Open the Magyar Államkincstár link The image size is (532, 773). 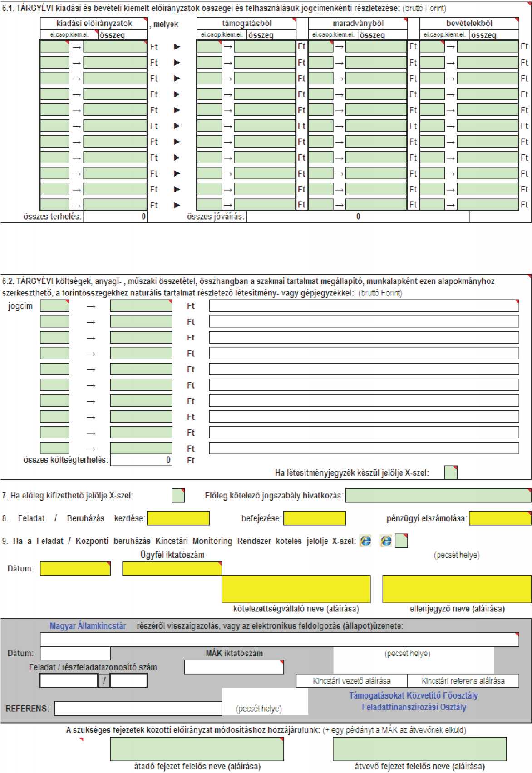tap(88, 625)
